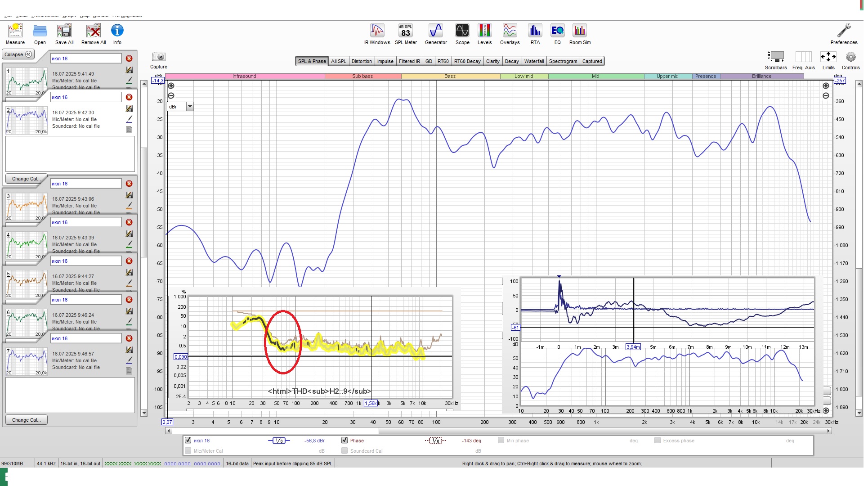
Task: Switch to the Waterfall tab
Action: click(x=534, y=61)
